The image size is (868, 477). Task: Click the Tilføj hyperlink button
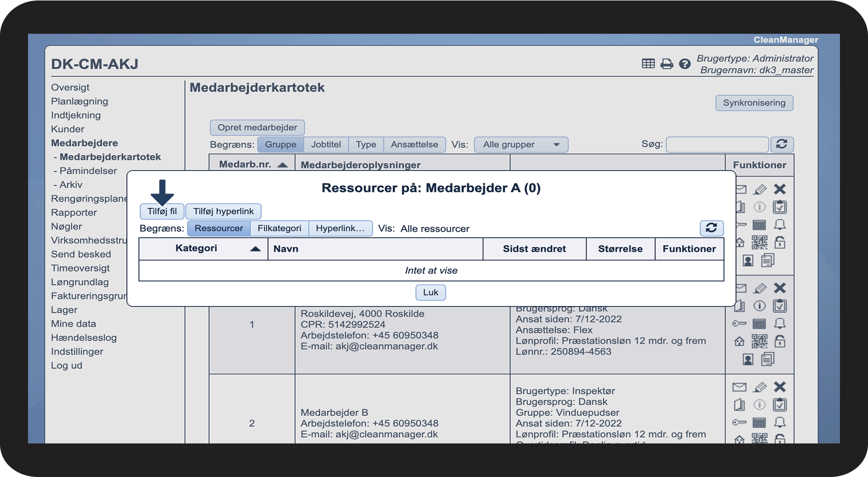[224, 211]
